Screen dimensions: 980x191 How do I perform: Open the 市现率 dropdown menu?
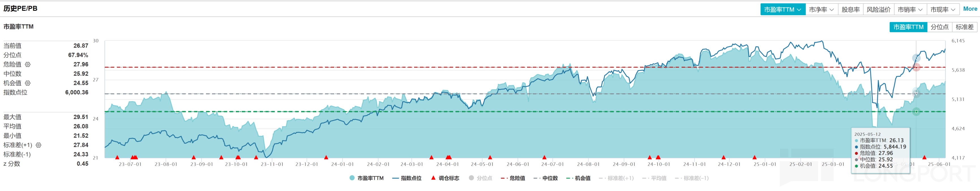coord(943,10)
